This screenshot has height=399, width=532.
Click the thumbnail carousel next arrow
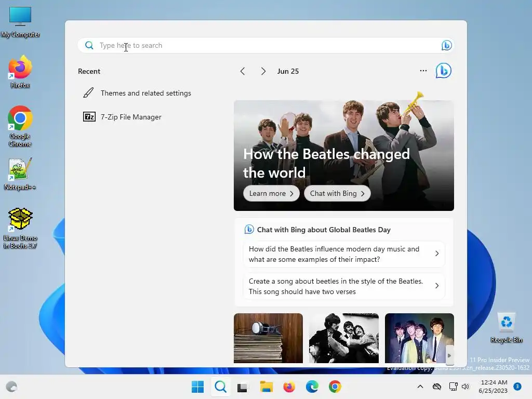[449, 355]
